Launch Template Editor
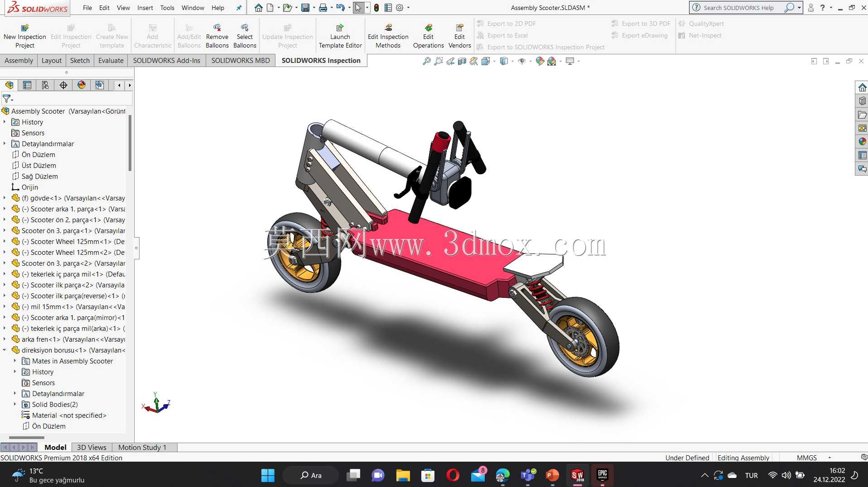The height and width of the screenshot is (487, 868). (340, 36)
